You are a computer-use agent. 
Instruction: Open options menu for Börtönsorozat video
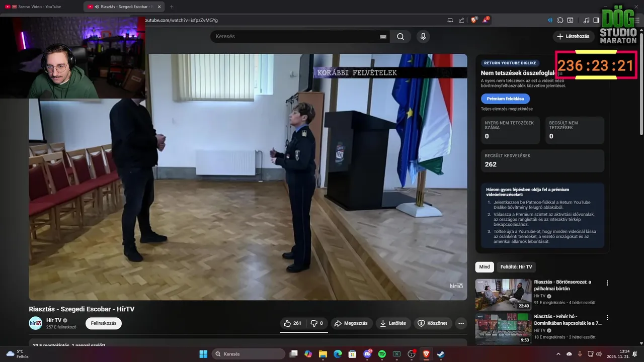[607, 283]
